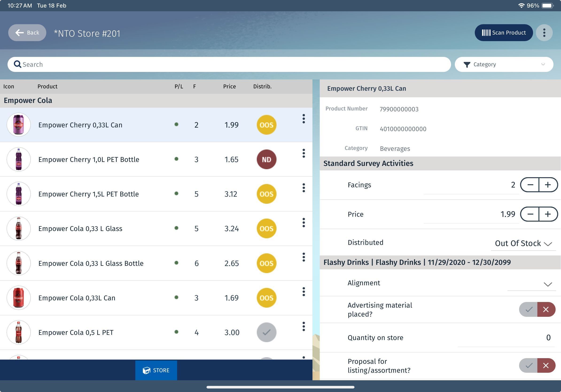
Task: Tap Empower Cherry 0,33L Can product image
Action: [x=19, y=125]
